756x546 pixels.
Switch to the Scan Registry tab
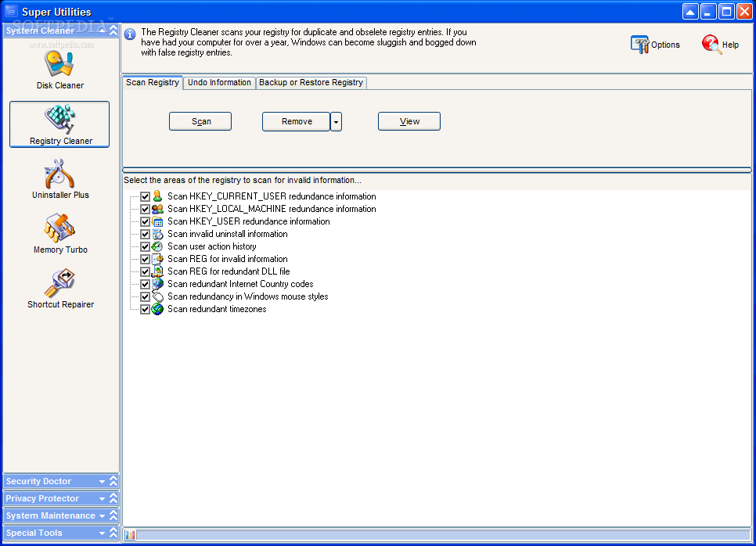(x=153, y=82)
